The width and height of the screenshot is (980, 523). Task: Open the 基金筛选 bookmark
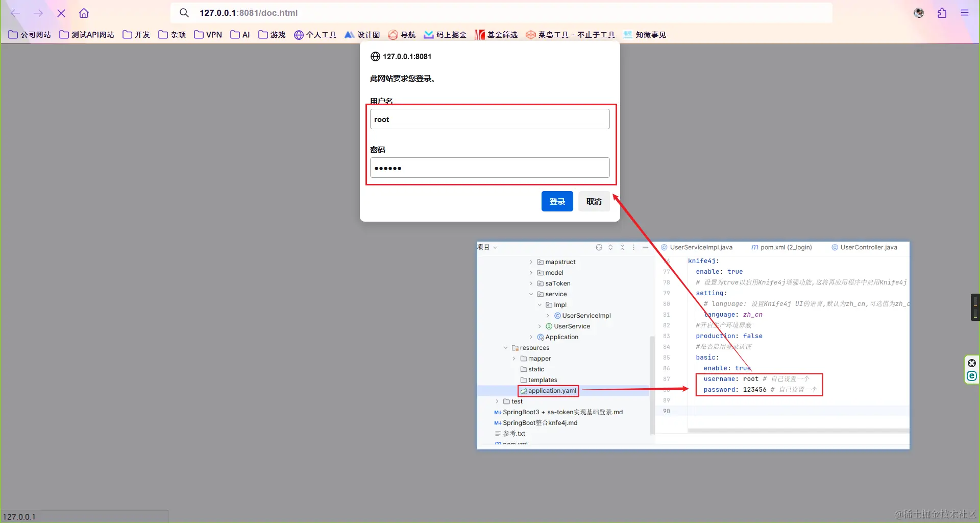click(x=496, y=35)
